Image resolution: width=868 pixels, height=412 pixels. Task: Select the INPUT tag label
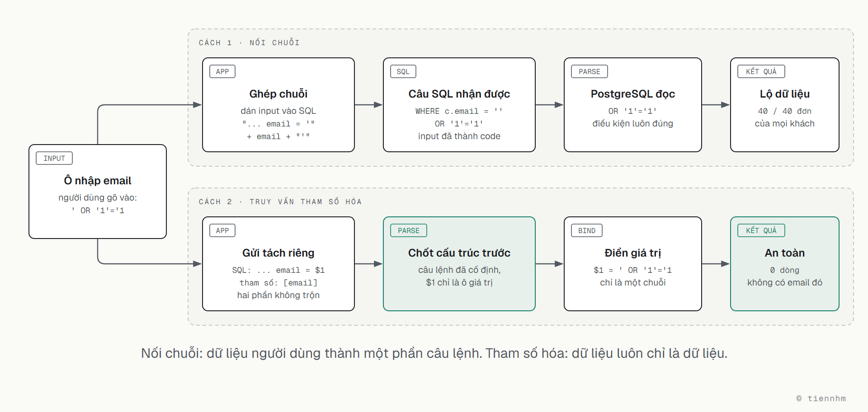(54, 158)
